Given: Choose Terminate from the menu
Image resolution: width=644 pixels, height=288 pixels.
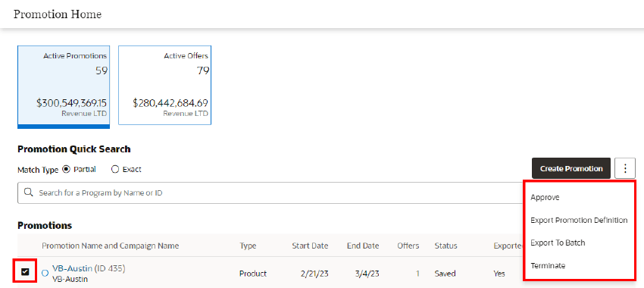Looking at the screenshot, I should click(x=548, y=266).
